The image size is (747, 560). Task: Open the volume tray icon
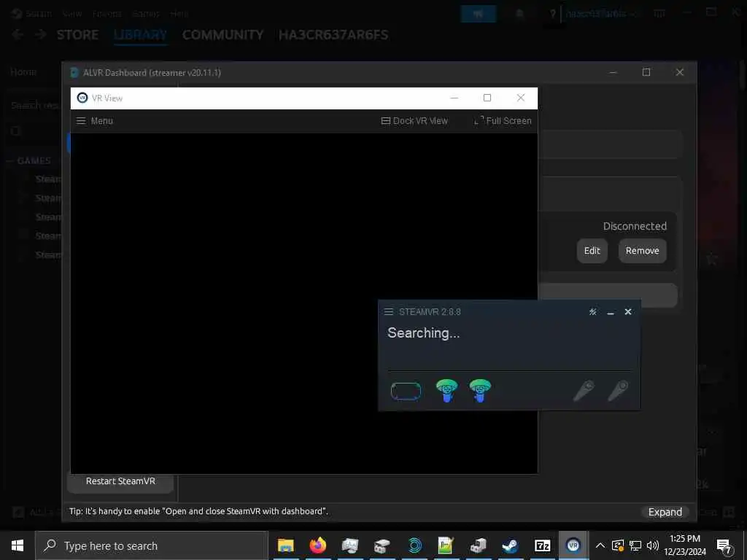pyautogui.click(x=653, y=545)
